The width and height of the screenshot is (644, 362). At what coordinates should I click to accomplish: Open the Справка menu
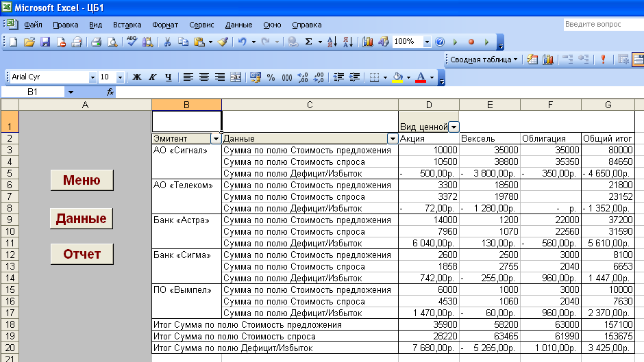coord(306,25)
